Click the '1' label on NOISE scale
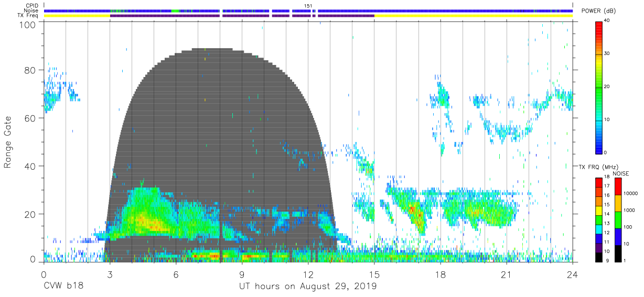Viewport: 644px width, 297px height. [x=626, y=261]
